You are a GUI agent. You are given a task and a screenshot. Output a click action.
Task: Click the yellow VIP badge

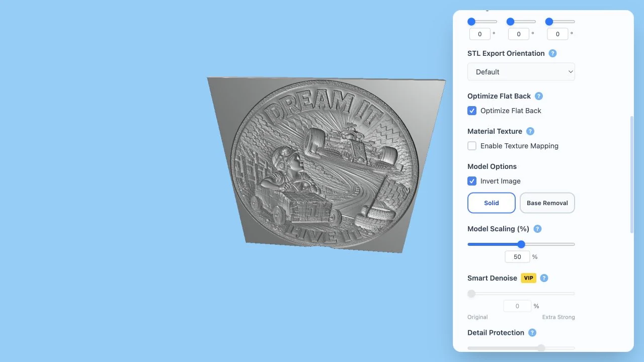click(x=528, y=278)
